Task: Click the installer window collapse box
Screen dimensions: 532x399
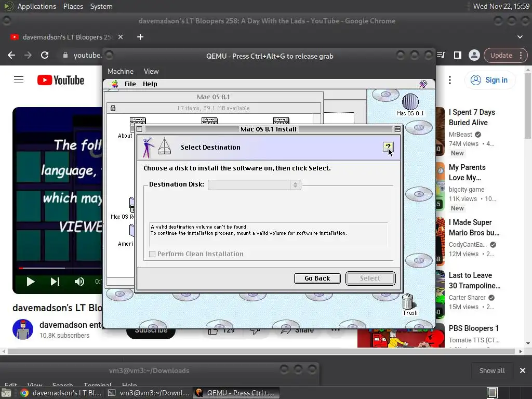Action: click(397, 129)
